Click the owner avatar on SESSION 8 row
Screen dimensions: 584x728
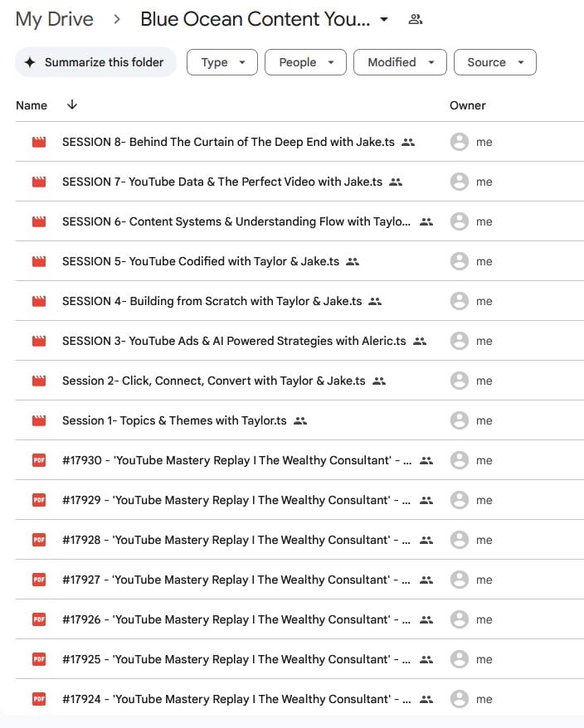click(460, 142)
